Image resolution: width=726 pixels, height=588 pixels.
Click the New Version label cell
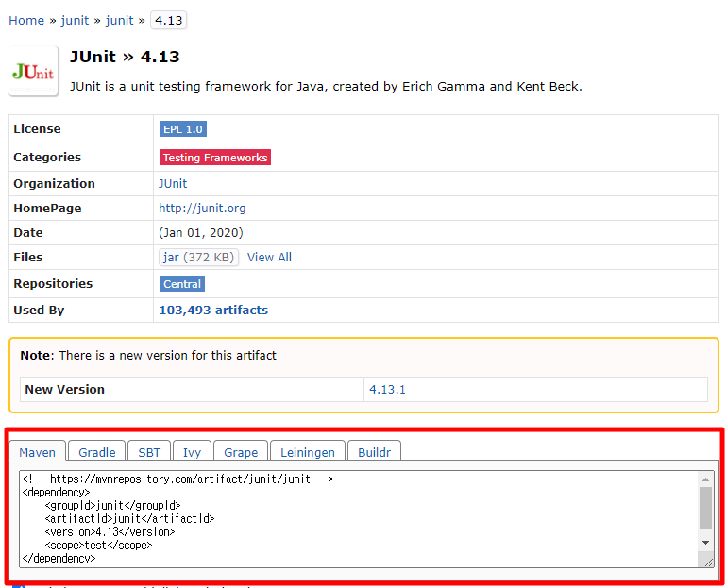[x=192, y=390]
